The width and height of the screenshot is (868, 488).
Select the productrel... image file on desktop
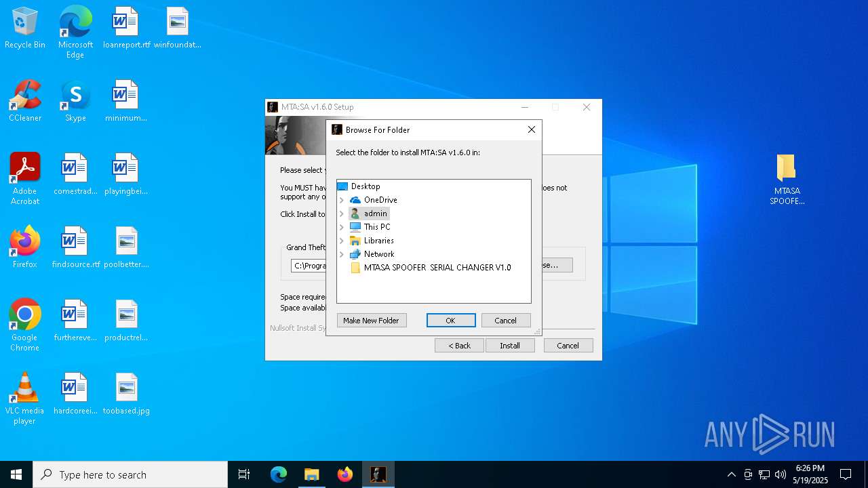pyautogui.click(x=126, y=321)
